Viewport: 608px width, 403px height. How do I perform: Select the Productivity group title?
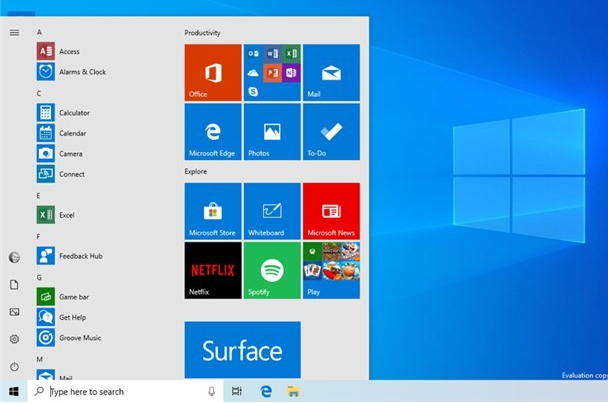[x=202, y=33]
